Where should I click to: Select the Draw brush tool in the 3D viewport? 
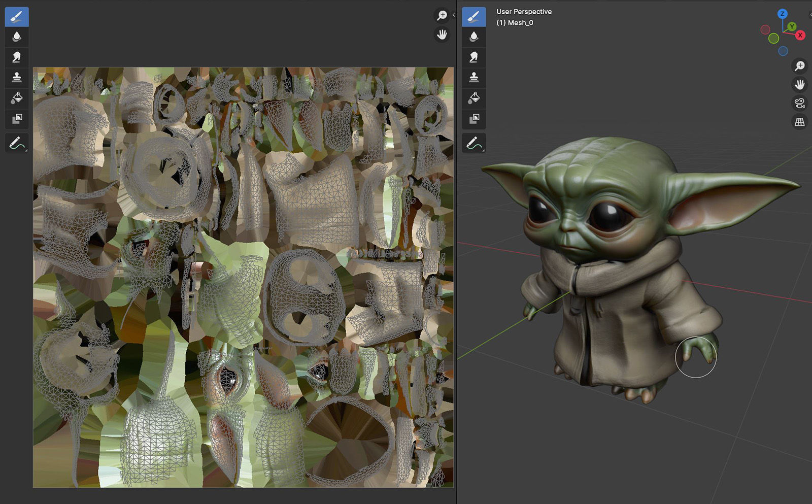pyautogui.click(x=473, y=17)
